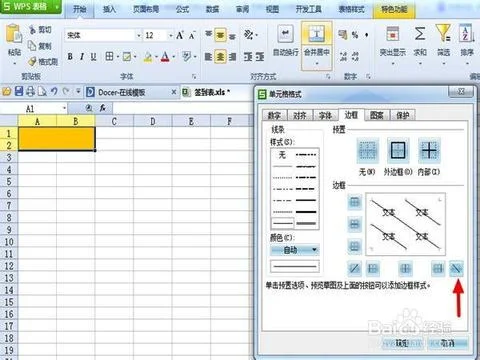The width and height of the screenshot is (480, 360).
Task: Choose the 无 line style option
Action: click(x=282, y=155)
